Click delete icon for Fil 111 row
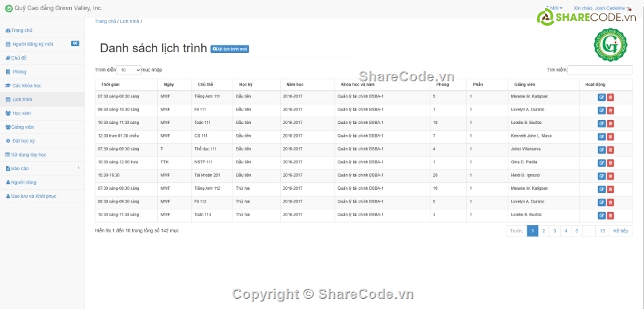 click(610, 110)
